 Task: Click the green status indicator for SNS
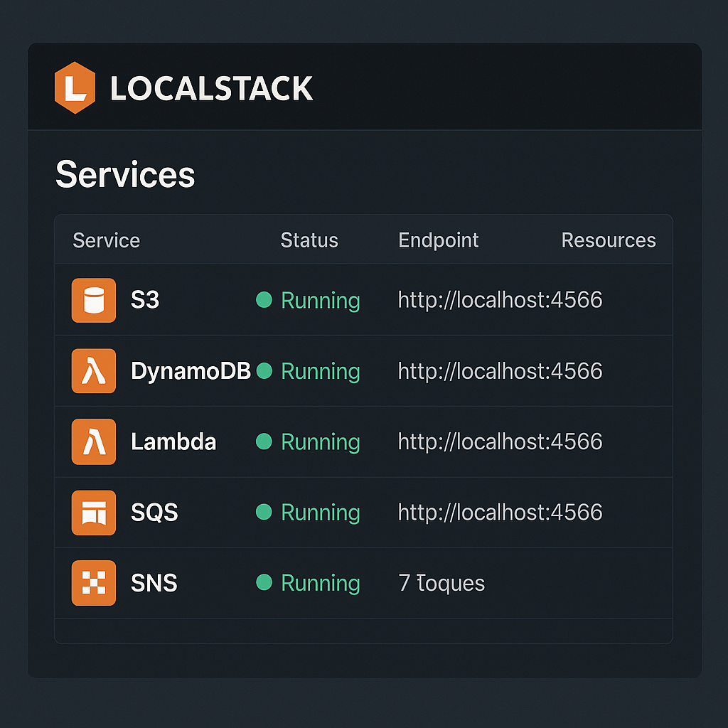pos(264,583)
